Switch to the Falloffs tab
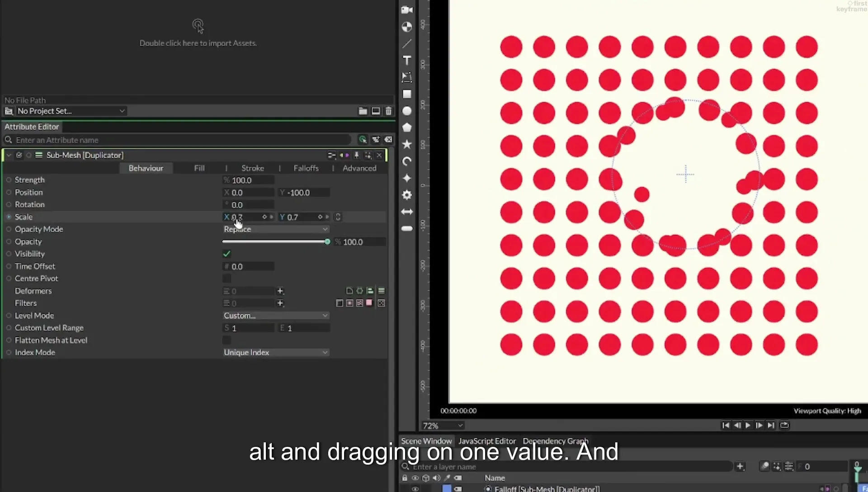Viewport: 868px width, 492px height. coord(306,168)
